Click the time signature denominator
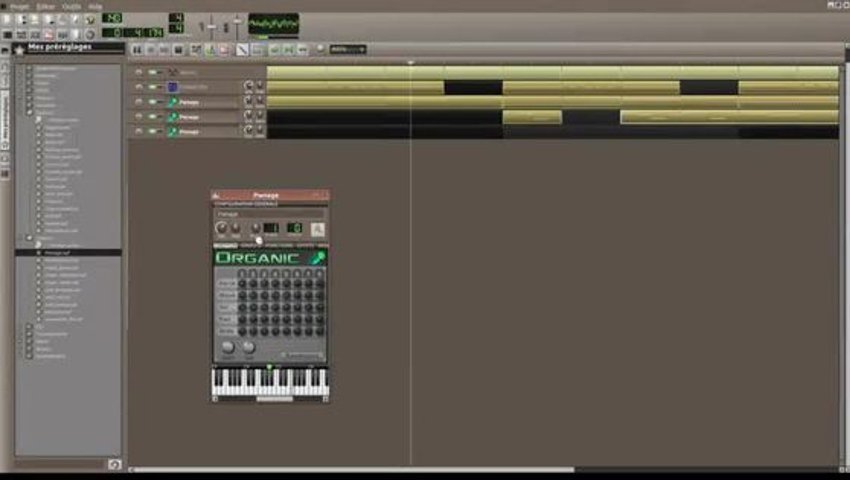Viewport: 850px width, 480px height. click(176, 29)
